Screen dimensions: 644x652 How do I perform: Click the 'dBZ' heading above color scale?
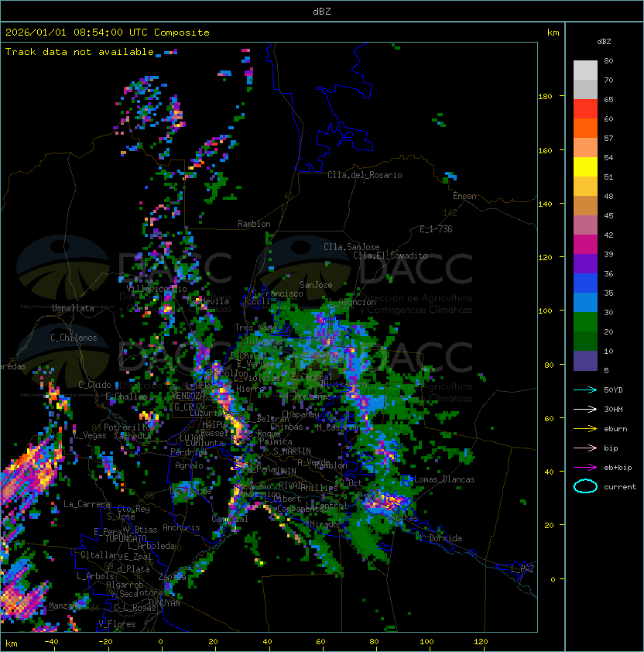[x=604, y=42]
